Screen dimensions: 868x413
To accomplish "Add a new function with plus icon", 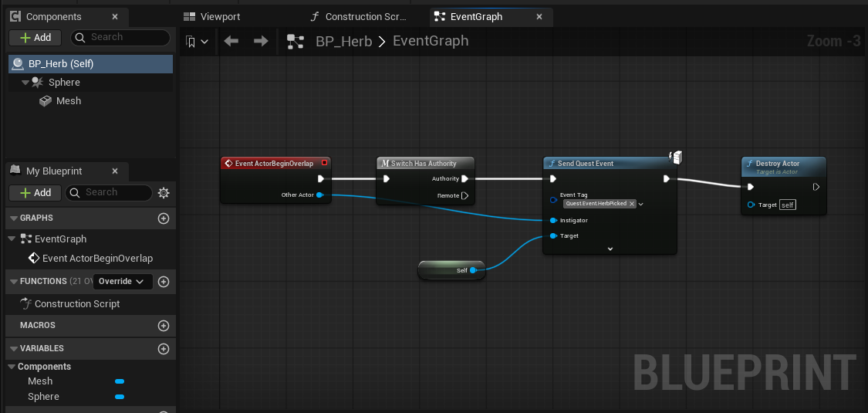I will (x=164, y=281).
